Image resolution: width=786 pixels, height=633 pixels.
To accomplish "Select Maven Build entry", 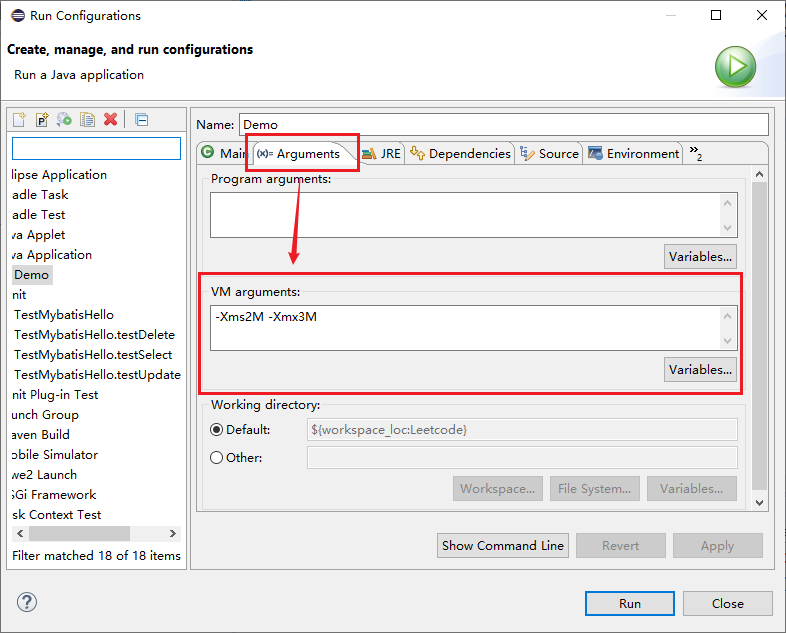I will (41, 435).
